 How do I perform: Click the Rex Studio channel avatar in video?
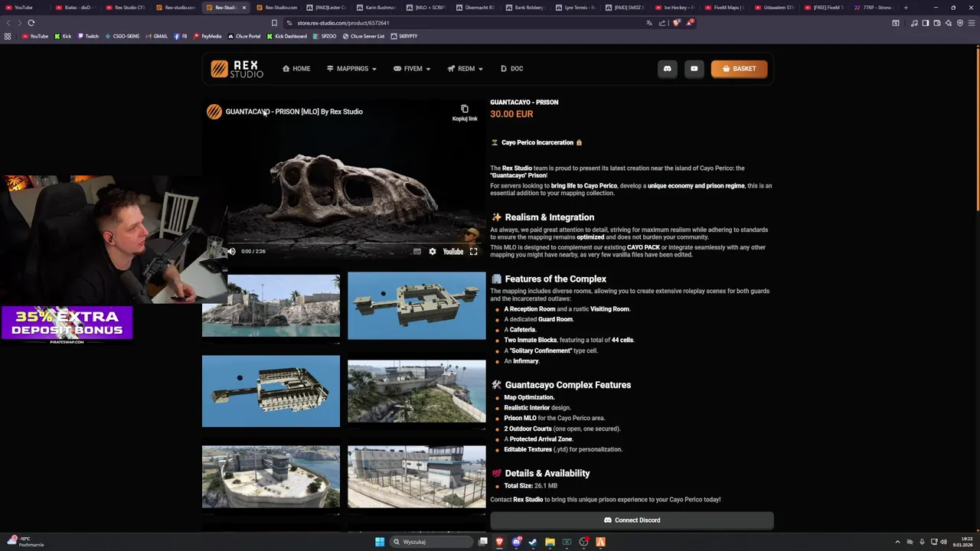point(214,112)
